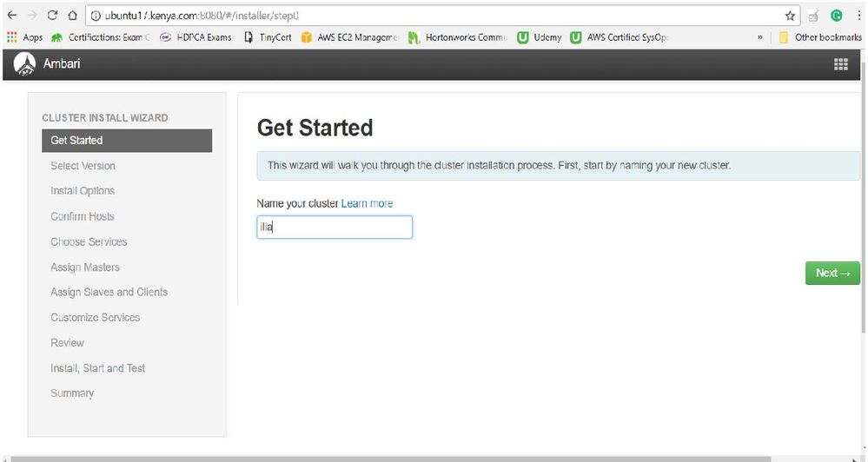Select the Review wizard step
Image resolution: width=868 pixels, height=462 pixels.
(68, 342)
